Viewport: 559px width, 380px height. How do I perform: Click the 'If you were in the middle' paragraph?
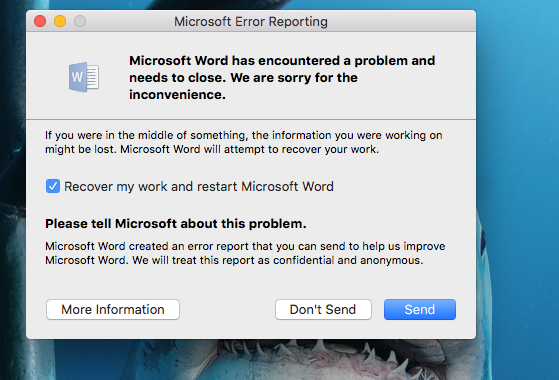(x=243, y=142)
